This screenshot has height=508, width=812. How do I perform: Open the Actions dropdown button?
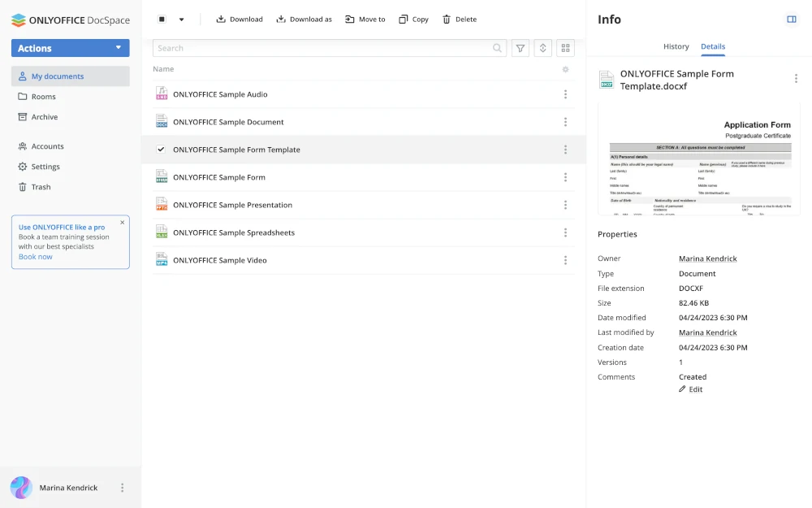71,48
